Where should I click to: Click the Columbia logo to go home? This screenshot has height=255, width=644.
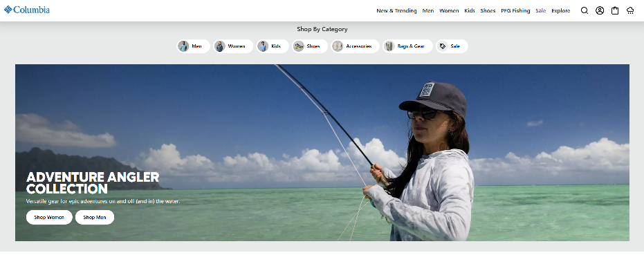(27, 10)
